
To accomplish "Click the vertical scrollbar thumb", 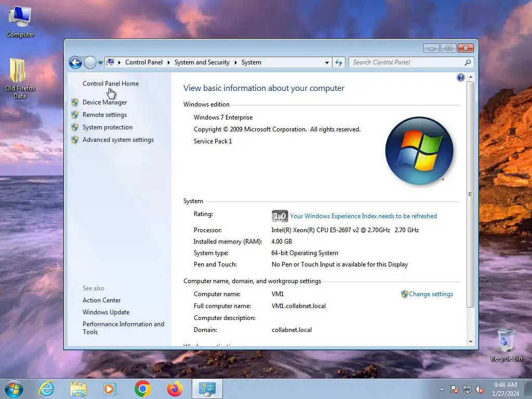I will coord(471,194).
